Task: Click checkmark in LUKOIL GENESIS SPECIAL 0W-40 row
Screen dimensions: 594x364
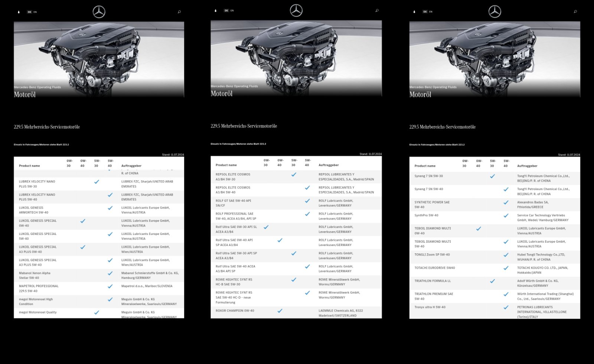Action: pos(83,221)
